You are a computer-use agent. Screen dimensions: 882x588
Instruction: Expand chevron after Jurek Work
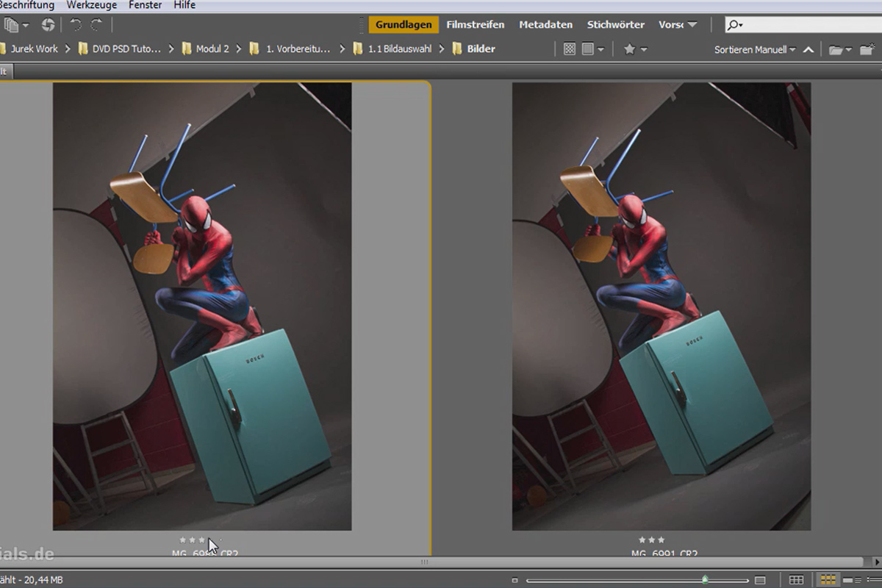click(x=68, y=49)
